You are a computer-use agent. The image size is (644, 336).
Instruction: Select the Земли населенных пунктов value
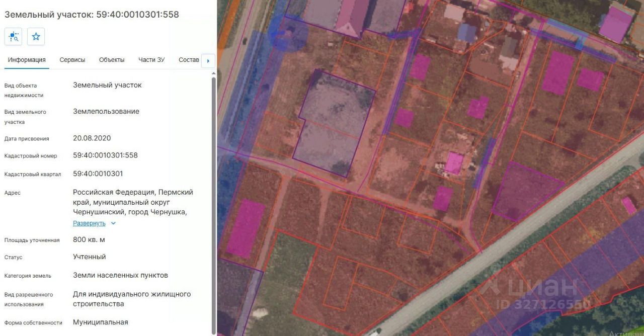[121, 275]
